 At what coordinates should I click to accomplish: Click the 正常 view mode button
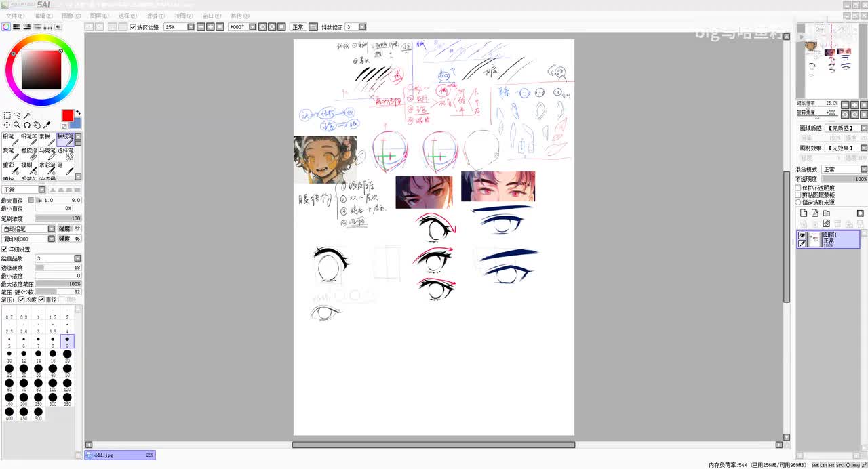(x=298, y=27)
